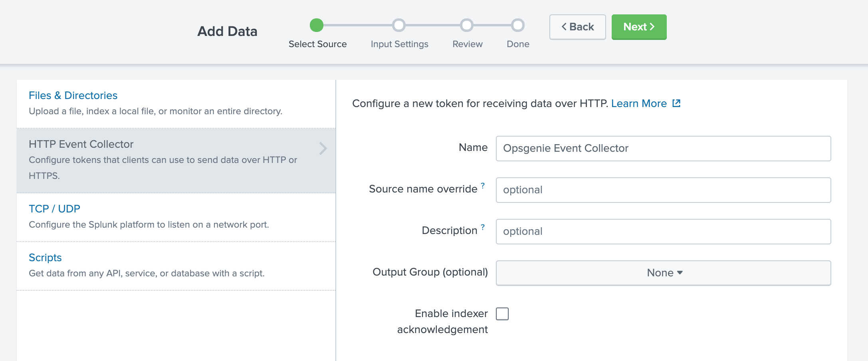Image resolution: width=868 pixels, height=361 pixels.
Task: Click the Select Source step label
Action: coord(317,44)
